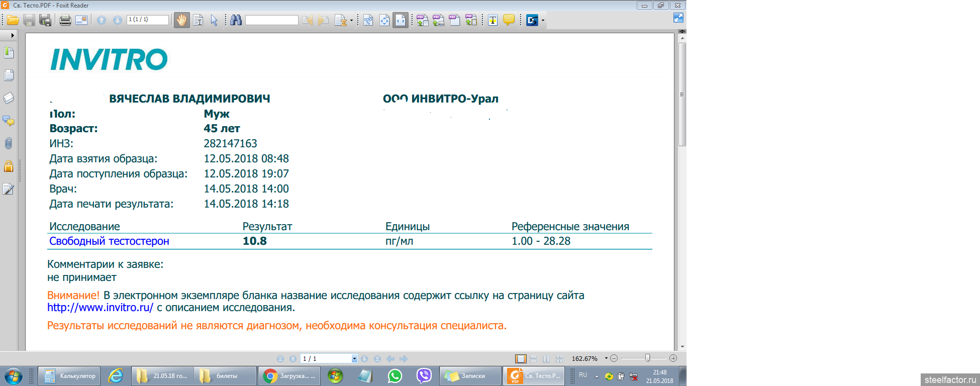Click the zoom in plus button
980x386 pixels.
[673, 358]
